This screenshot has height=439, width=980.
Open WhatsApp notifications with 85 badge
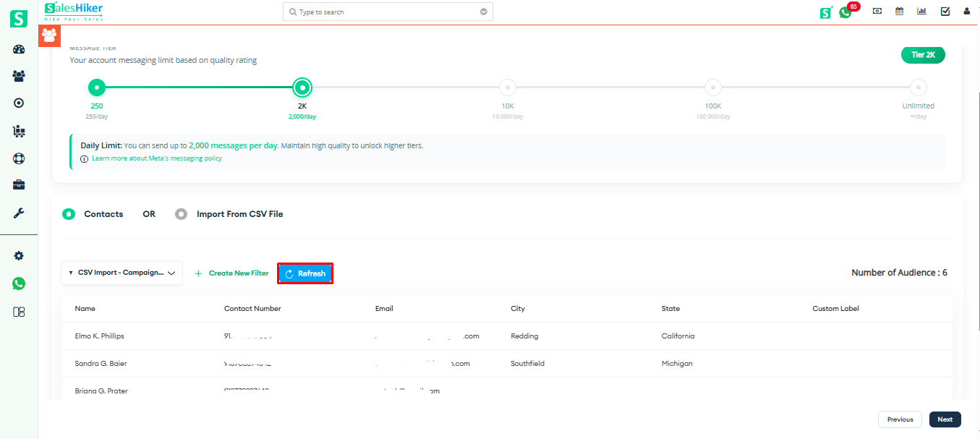coord(845,12)
